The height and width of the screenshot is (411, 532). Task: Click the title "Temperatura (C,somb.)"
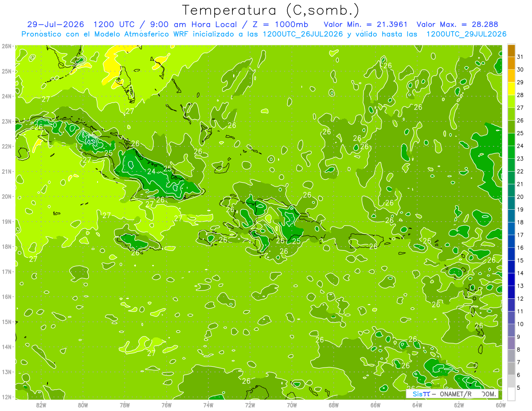[271, 10]
